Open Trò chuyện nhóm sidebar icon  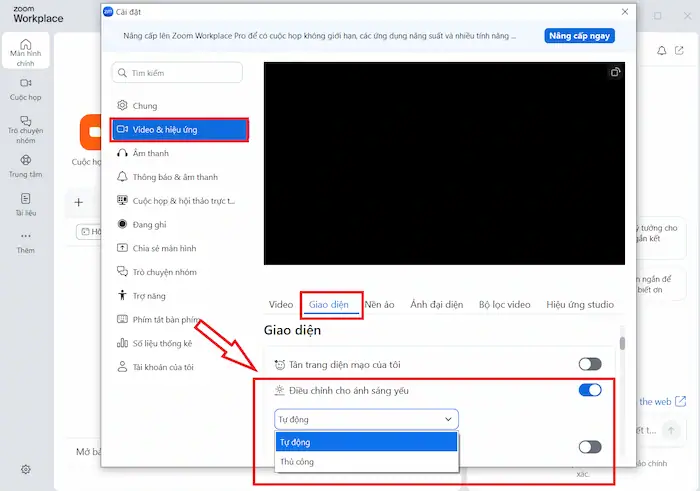[x=26, y=122]
